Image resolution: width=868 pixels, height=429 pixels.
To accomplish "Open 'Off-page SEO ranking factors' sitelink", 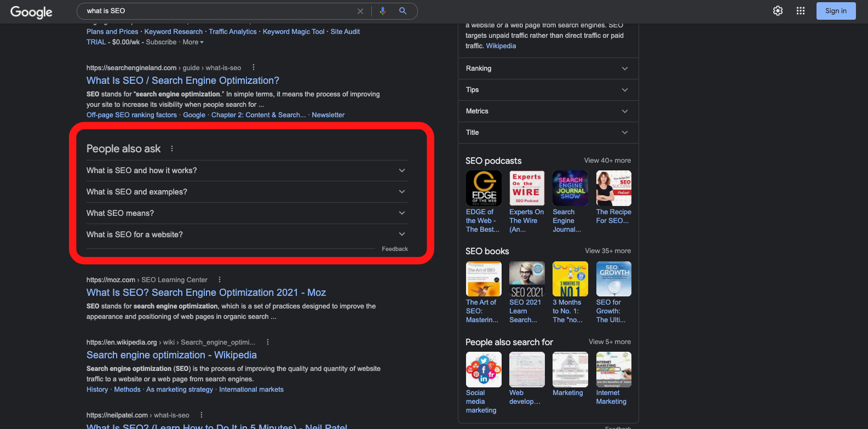I will pyautogui.click(x=131, y=115).
